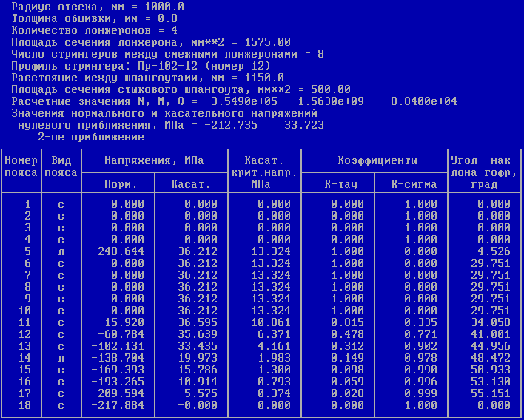Select normal stress -169.393 in row 15

(x=118, y=370)
